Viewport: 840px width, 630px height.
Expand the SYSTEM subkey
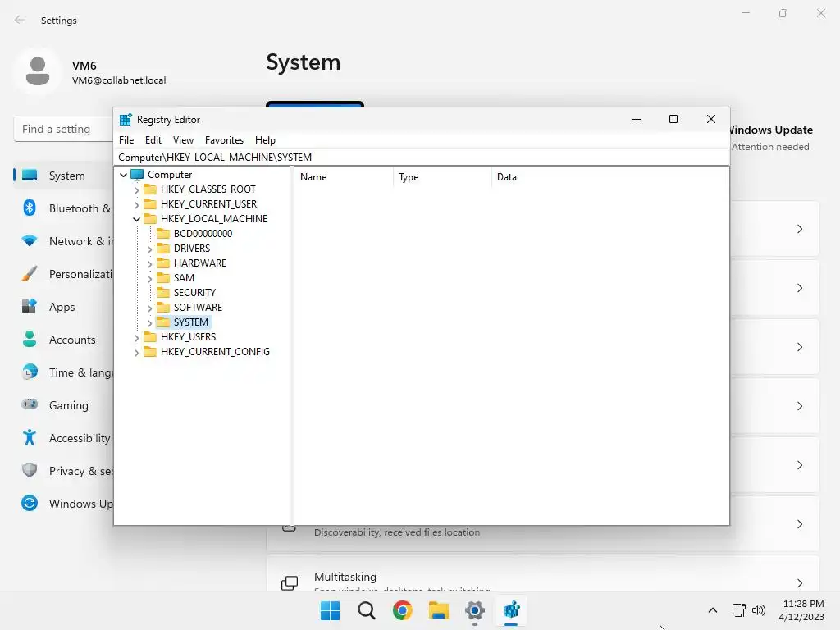tap(149, 322)
